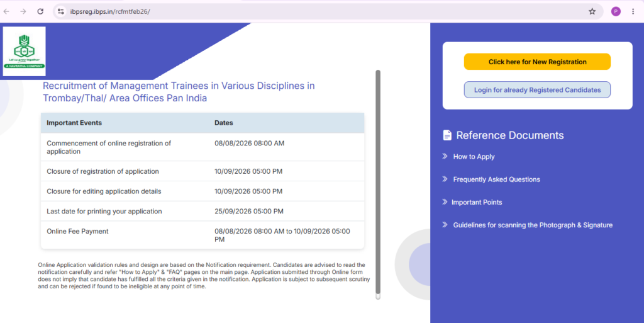Click Last date for printing your application

pos(104,211)
